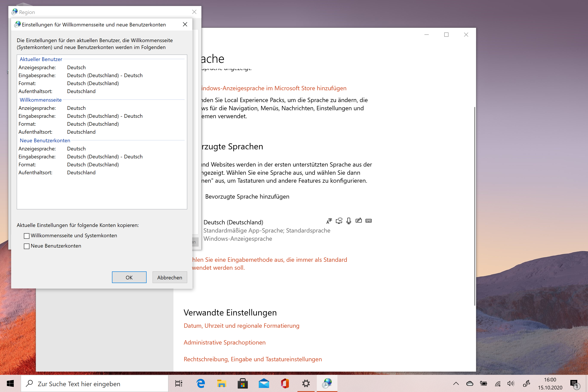Image resolution: width=588 pixels, height=392 pixels.
Task: Click Abbrechen to cancel dialog
Action: [170, 277]
